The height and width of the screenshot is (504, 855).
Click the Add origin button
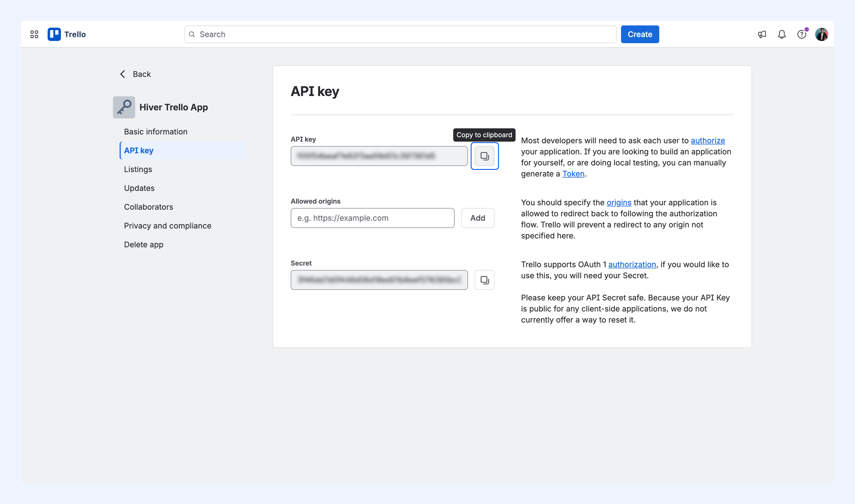478,218
